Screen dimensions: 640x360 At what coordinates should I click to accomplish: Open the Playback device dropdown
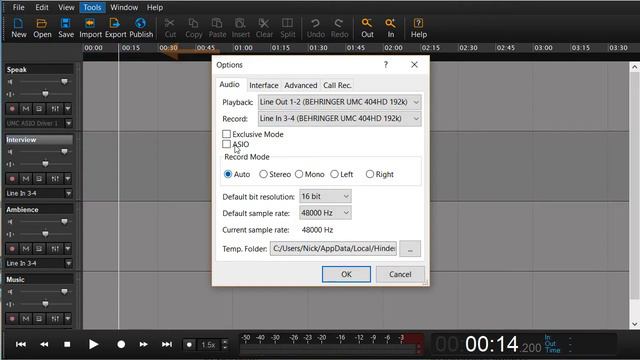tap(340, 102)
